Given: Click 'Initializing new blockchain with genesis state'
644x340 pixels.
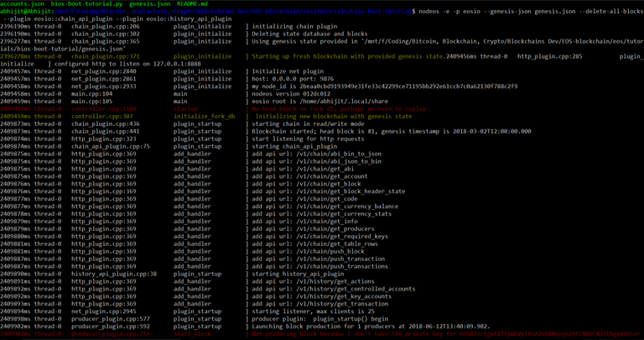Looking at the screenshot, I should [334, 117].
